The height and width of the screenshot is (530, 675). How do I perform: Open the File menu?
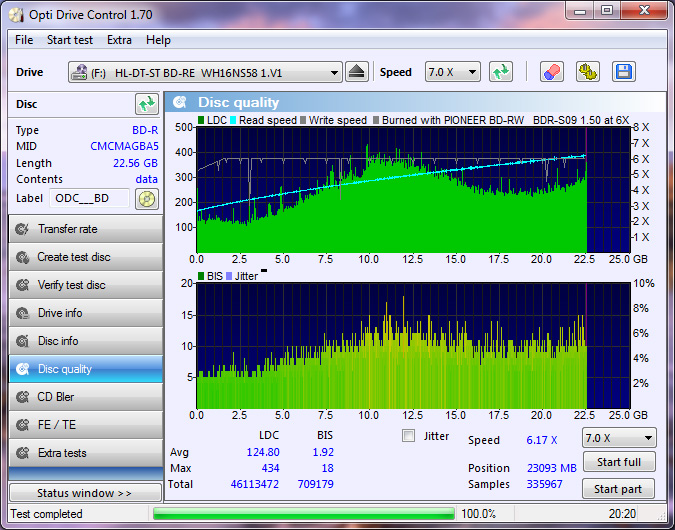click(24, 40)
